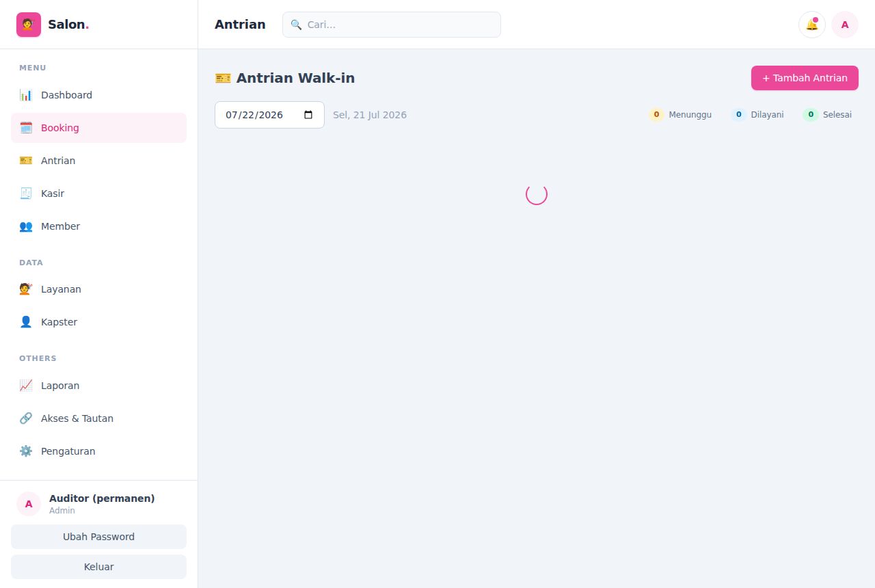
Task: Click the Selesai status counter
Action: pos(827,115)
